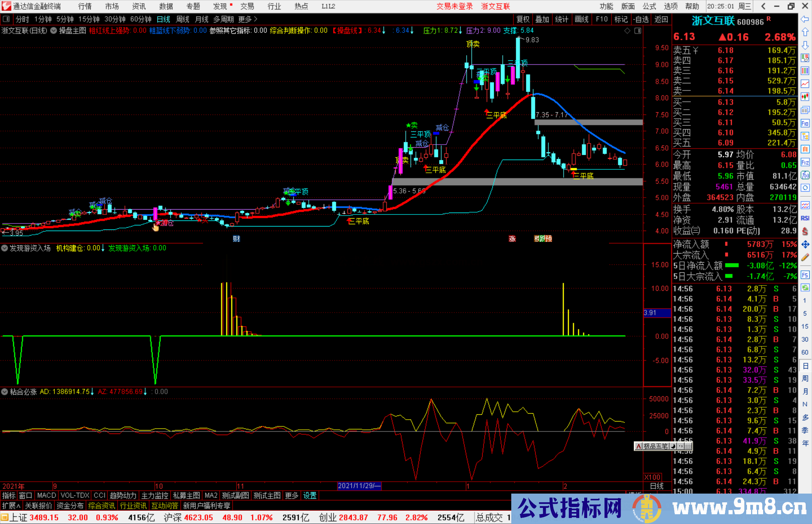Image resolution: width=812 pixels, height=524 pixels.
Task: Open the 功能 menu
Action: [606, 6]
